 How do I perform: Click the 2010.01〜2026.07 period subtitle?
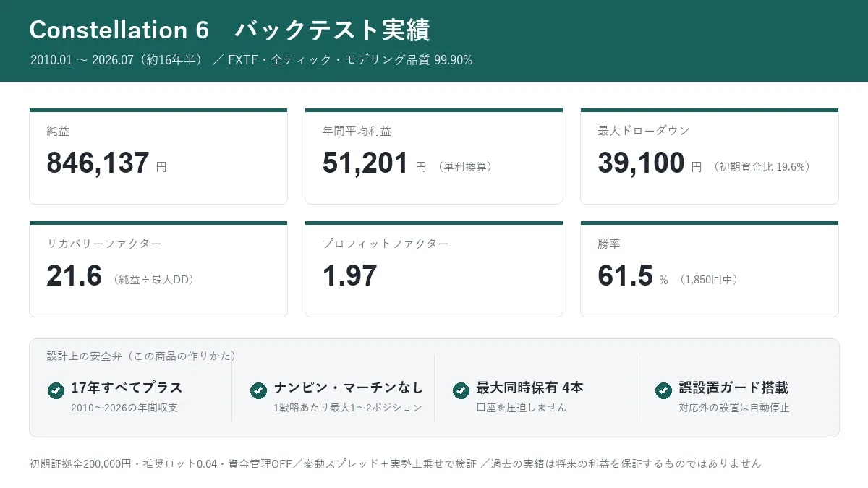coord(251,60)
